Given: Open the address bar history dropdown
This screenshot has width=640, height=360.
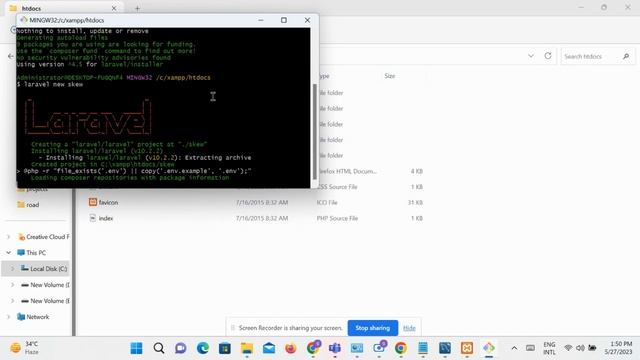Looking at the screenshot, I should [x=531, y=56].
